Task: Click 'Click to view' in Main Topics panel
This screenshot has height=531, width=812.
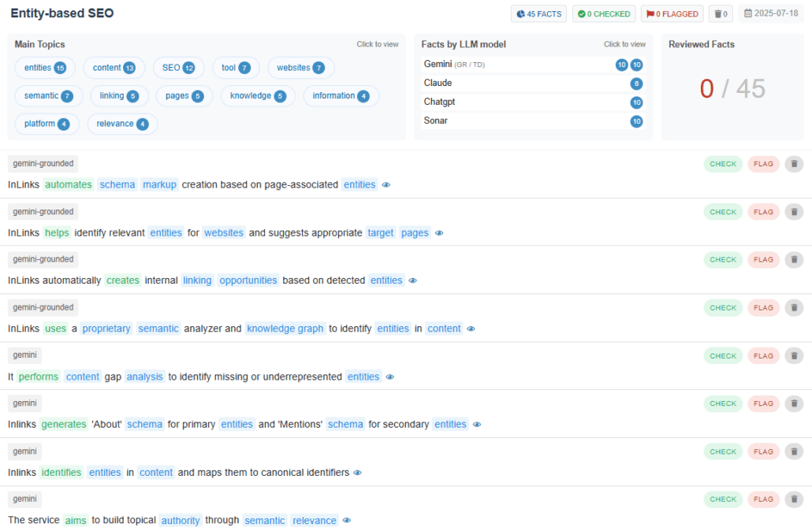Action: pos(378,44)
